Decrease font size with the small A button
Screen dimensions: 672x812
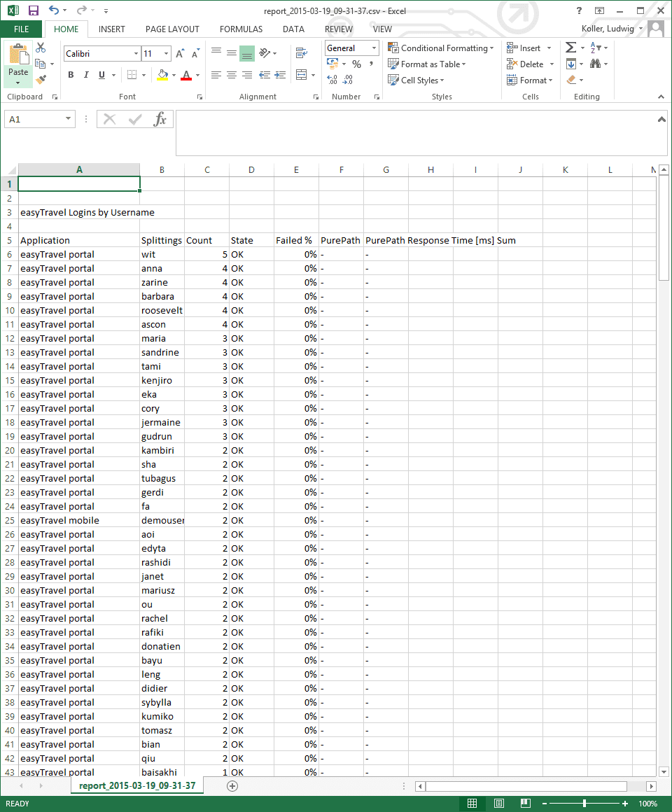pyautogui.click(x=195, y=53)
